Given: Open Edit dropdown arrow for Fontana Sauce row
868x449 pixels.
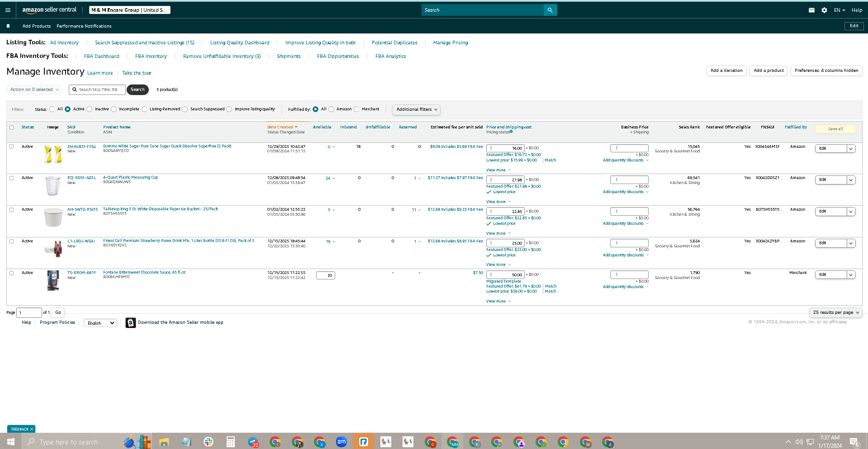Looking at the screenshot, I should pos(851,274).
